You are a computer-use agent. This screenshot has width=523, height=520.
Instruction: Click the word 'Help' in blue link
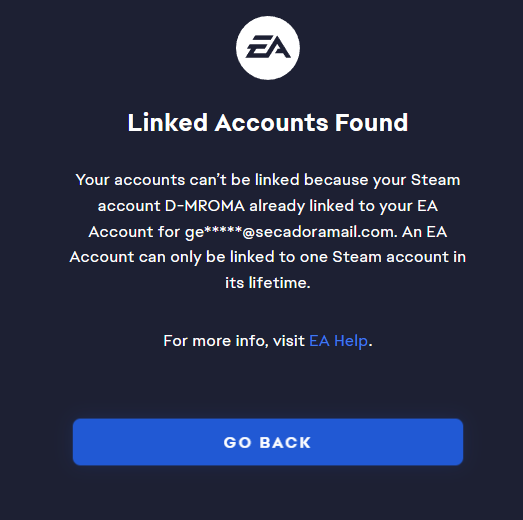pyautogui.click(x=351, y=341)
